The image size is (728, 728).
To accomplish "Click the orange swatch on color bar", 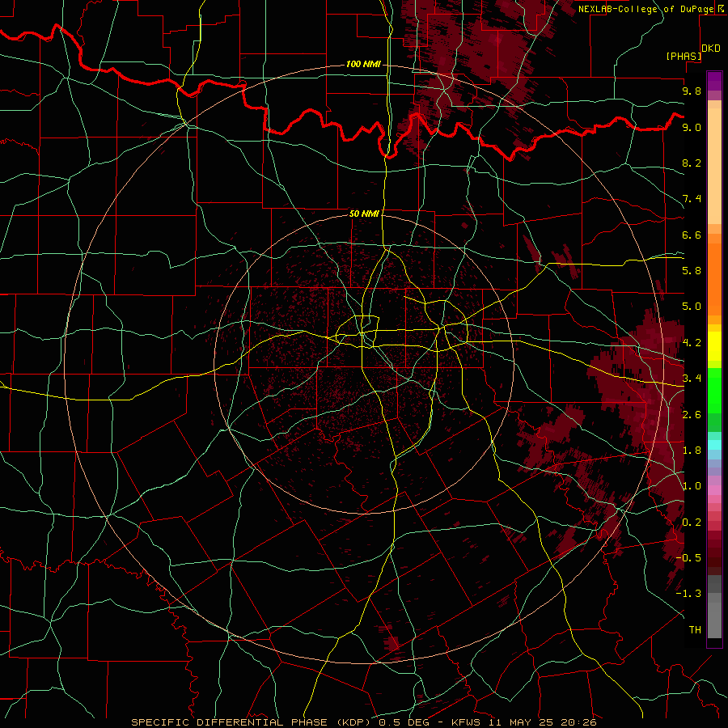I will (x=714, y=280).
